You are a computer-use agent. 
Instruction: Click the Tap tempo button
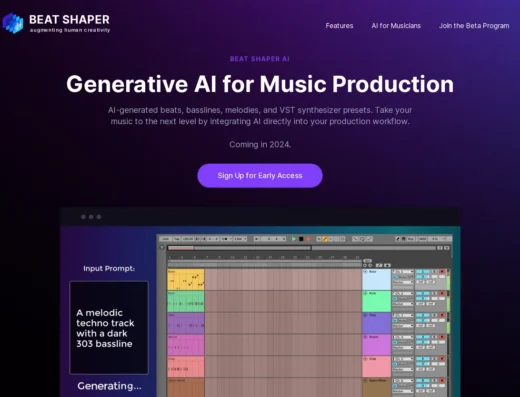[177, 239]
